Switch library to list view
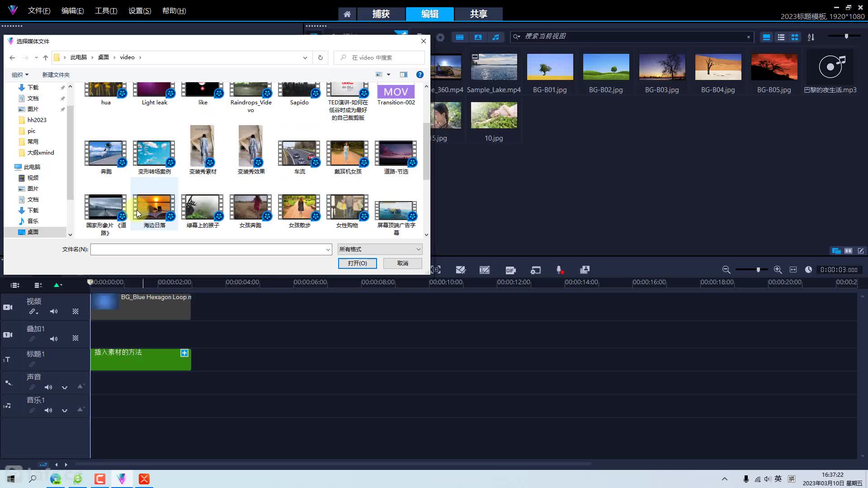 [781, 38]
